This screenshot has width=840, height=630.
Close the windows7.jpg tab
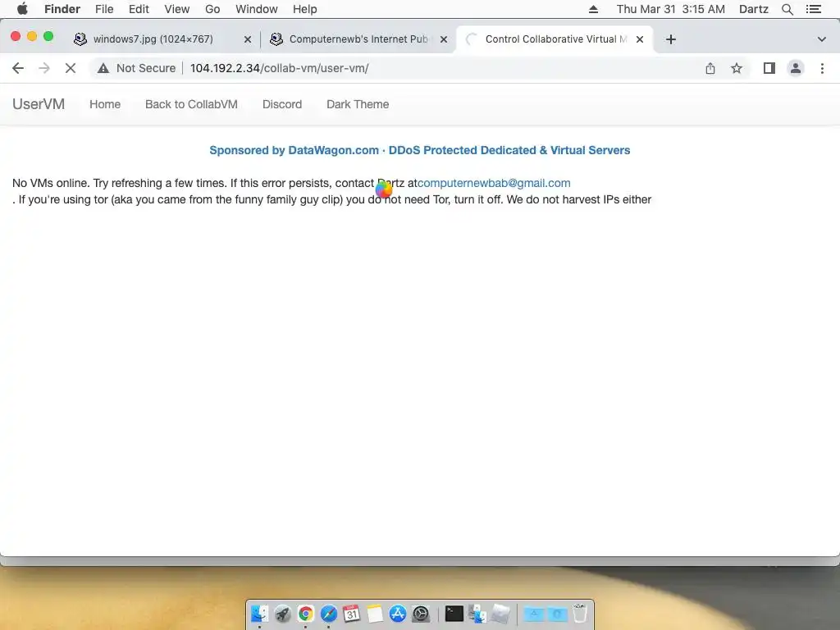(x=248, y=39)
